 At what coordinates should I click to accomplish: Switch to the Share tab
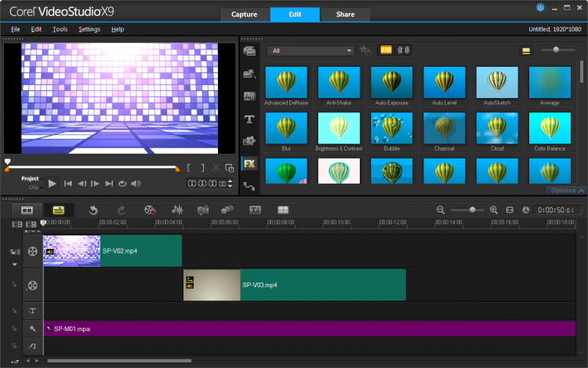[x=344, y=15]
